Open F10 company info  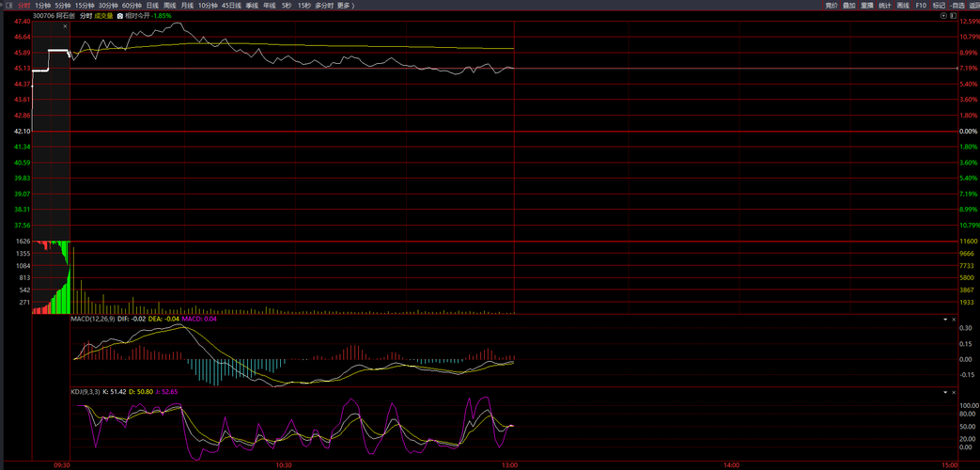tap(921, 5)
